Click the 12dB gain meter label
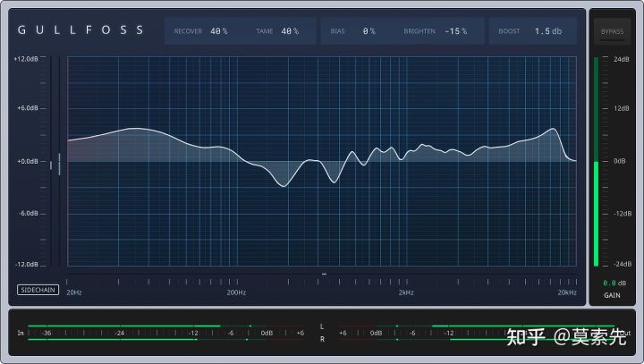 (621, 108)
